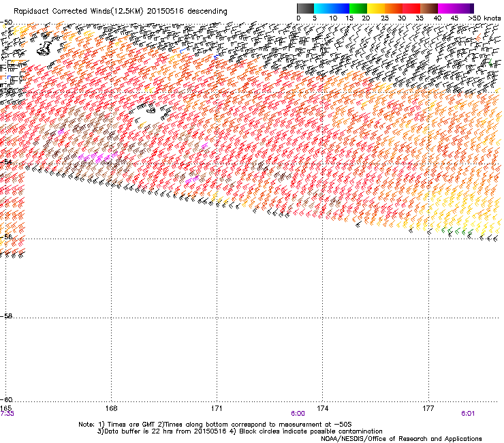Click the cyan-blue 5–15 knots legend segment
The image size is (504, 443).
pyautogui.click(x=332, y=8)
